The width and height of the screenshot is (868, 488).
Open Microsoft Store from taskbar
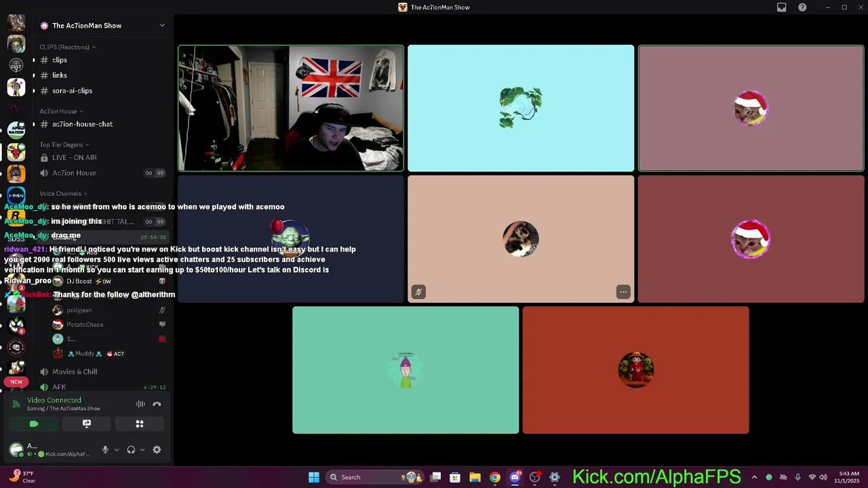coord(455,477)
